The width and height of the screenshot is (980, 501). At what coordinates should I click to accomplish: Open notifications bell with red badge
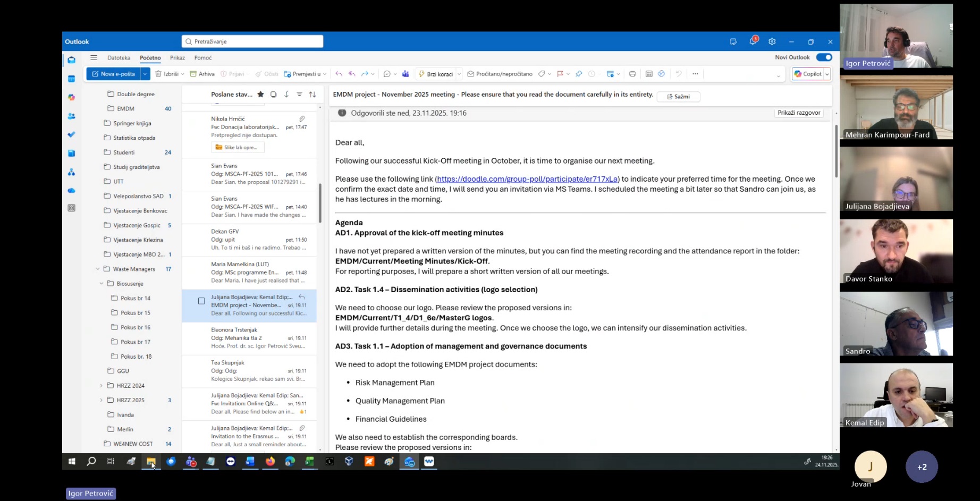[x=753, y=41]
